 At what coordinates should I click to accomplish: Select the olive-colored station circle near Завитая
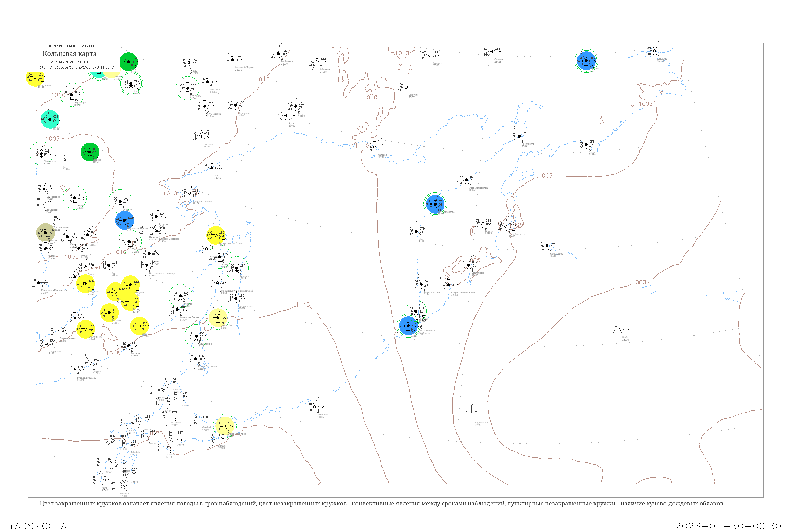tap(45, 232)
